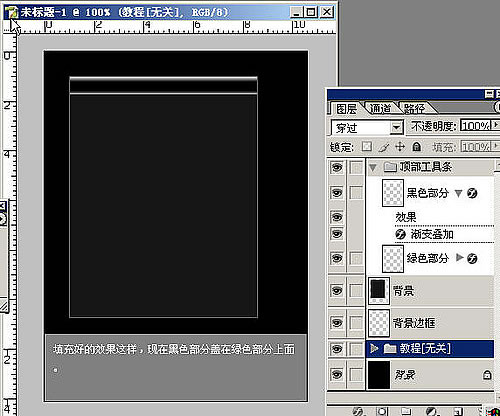
Task: Hide the 背景边框 layer
Action: [x=337, y=323]
